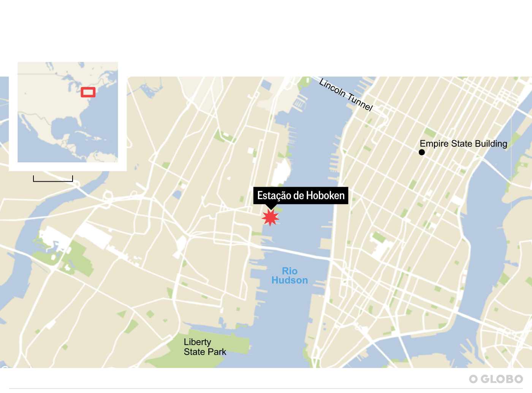Click the red rectangle on the inset map

(88, 92)
